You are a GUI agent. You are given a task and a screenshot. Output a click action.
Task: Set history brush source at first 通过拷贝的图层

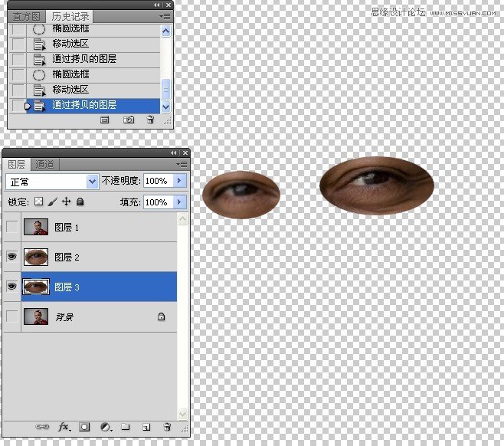click(18, 59)
